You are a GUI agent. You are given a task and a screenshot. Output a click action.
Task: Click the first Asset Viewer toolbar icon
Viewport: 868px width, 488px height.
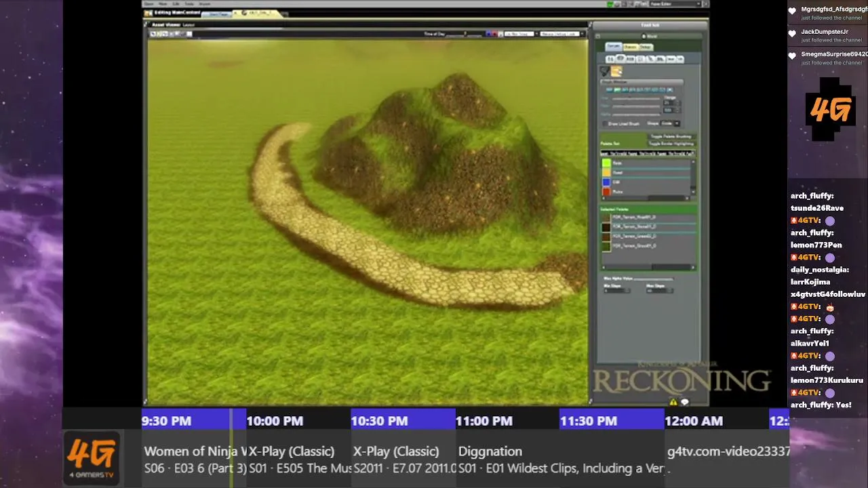click(155, 34)
